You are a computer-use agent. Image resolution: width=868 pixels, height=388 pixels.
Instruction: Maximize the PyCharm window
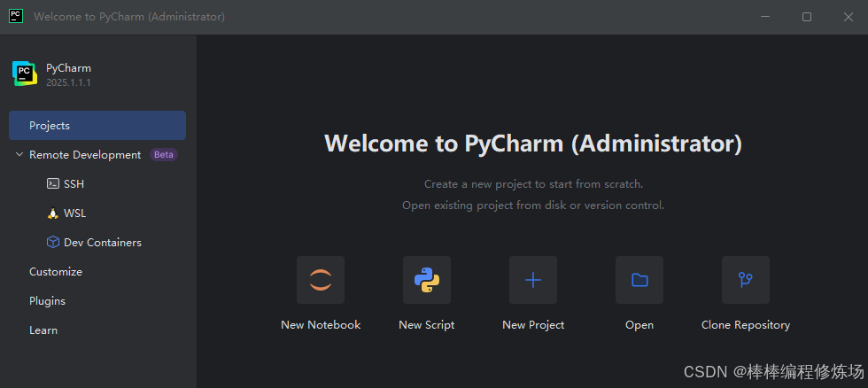(x=807, y=17)
